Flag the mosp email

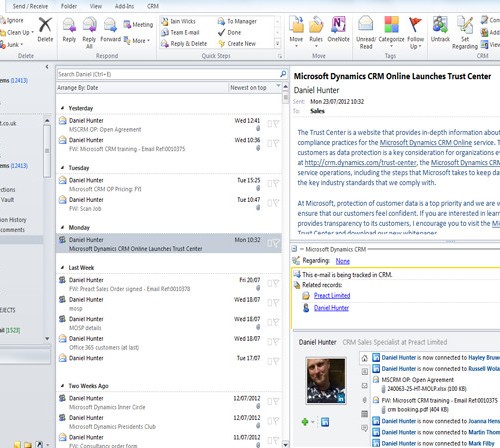(276, 303)
